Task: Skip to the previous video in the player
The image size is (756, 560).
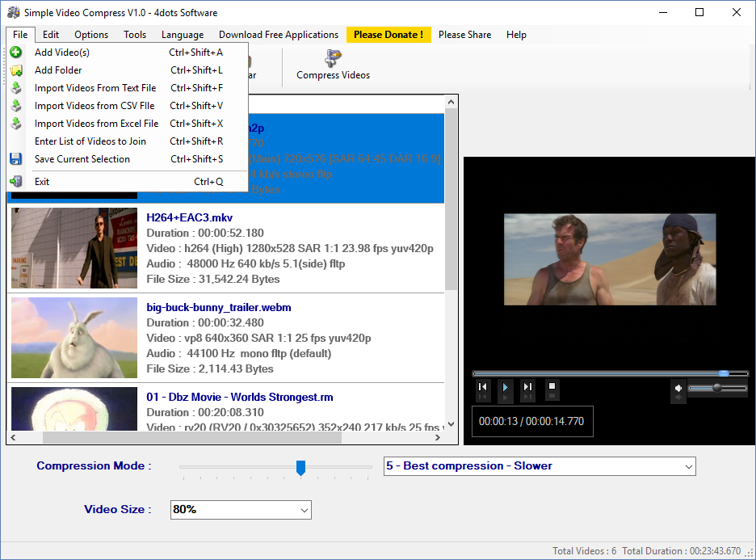Action: (482, 387)
